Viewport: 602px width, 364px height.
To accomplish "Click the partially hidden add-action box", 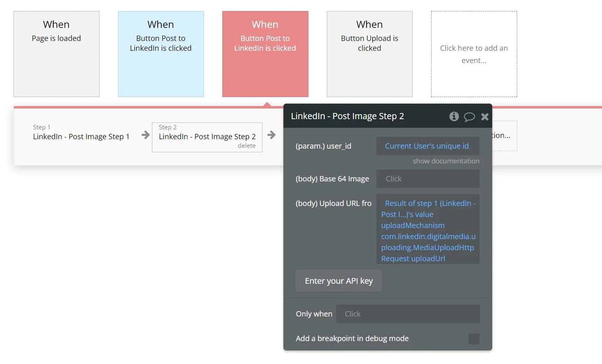I will tap(505, 136).
